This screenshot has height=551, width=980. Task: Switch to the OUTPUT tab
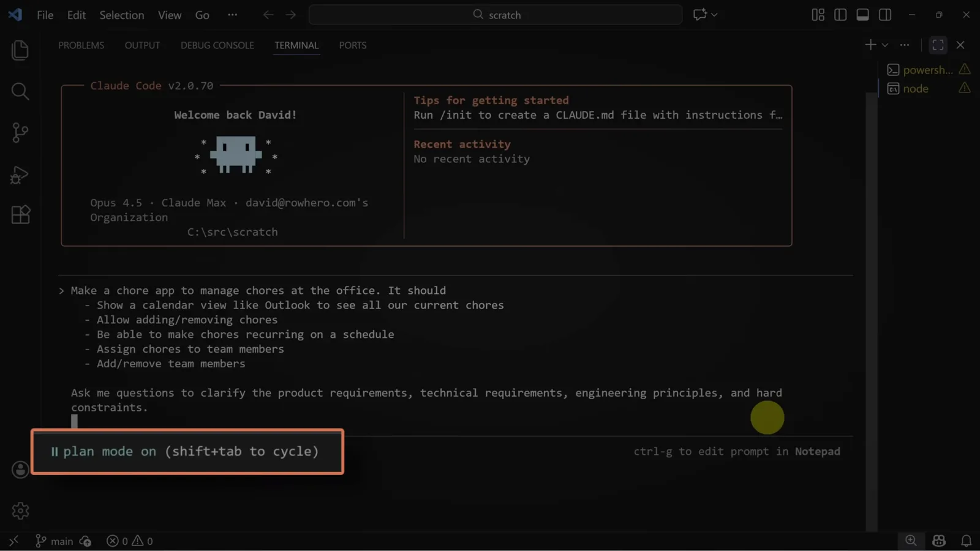click(142, 45)
